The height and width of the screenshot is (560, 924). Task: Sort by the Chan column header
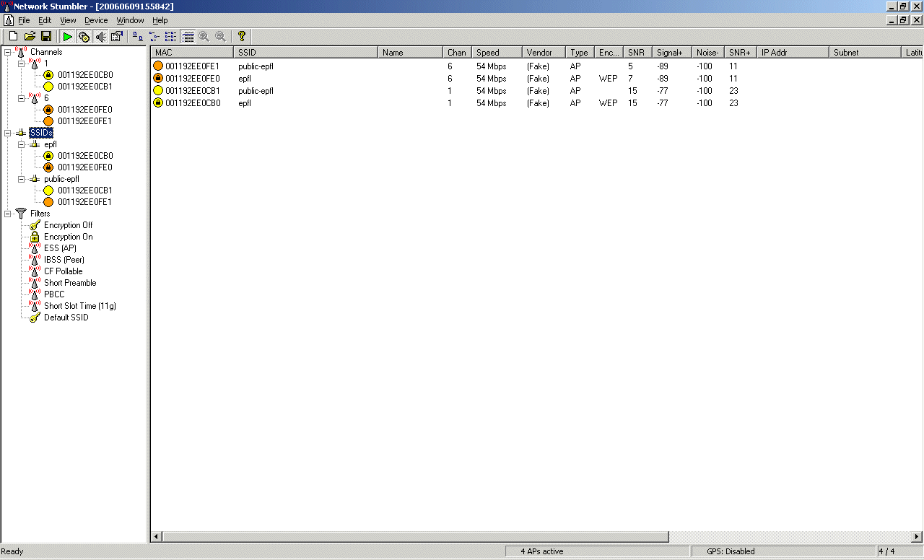(x=457, y=53)
